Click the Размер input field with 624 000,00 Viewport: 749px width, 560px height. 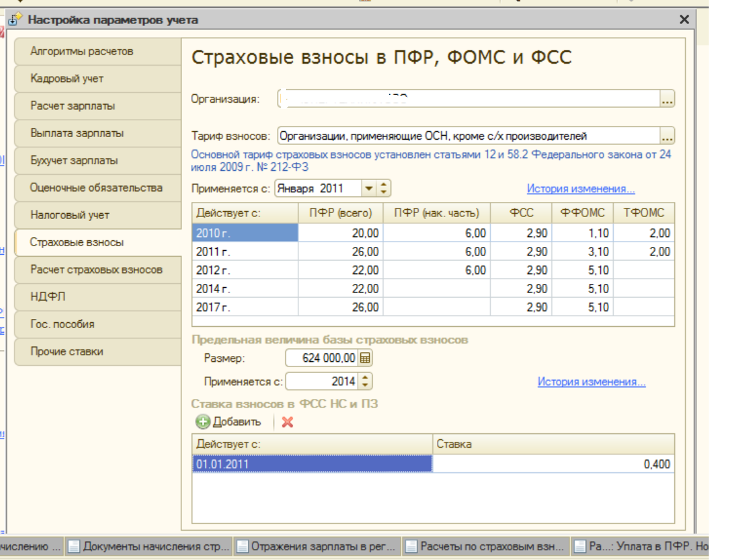(x=322, y=358)
